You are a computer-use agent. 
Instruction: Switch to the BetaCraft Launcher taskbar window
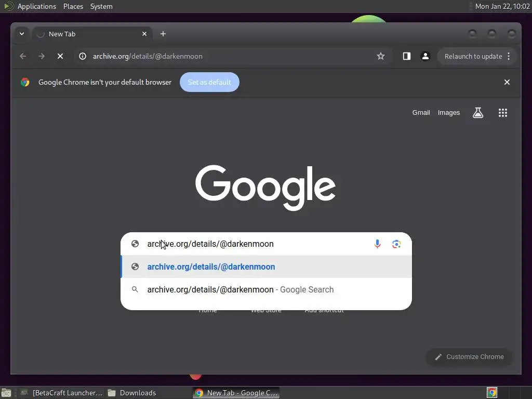pos(61,393)
